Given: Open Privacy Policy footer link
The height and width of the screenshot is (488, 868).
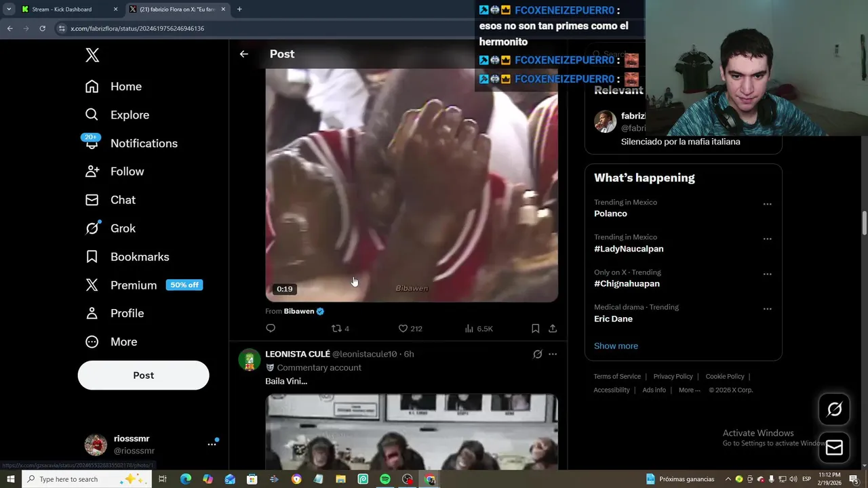Looking at the screenshot, I should point(673,376).
